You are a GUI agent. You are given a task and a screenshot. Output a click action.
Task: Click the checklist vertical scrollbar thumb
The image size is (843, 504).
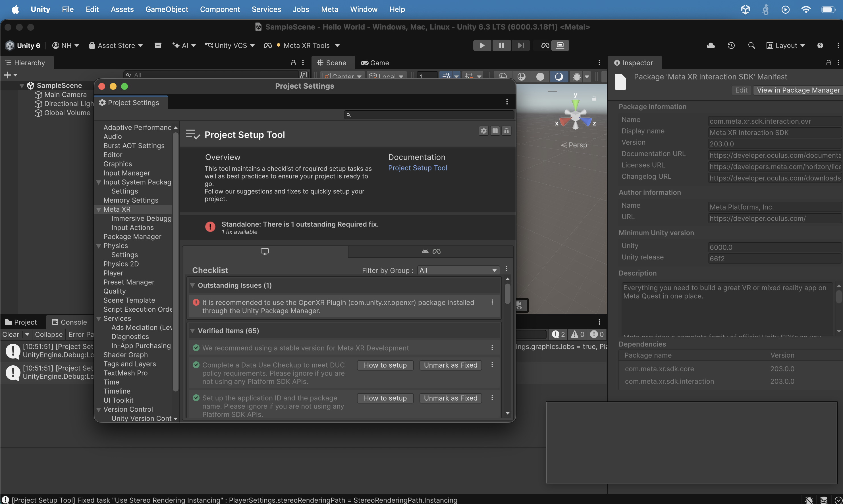click(507, 293)
